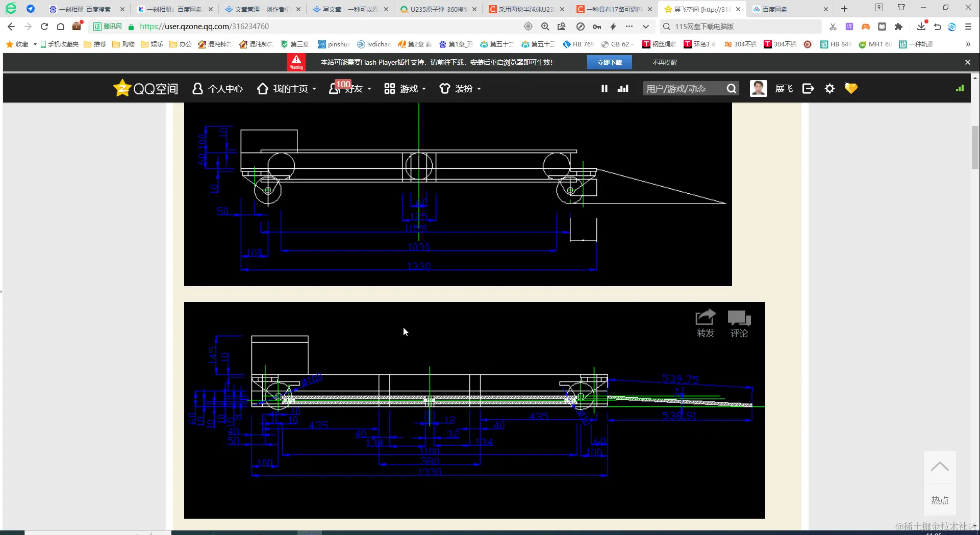Switch to the 百度网盘 tab

790,9
